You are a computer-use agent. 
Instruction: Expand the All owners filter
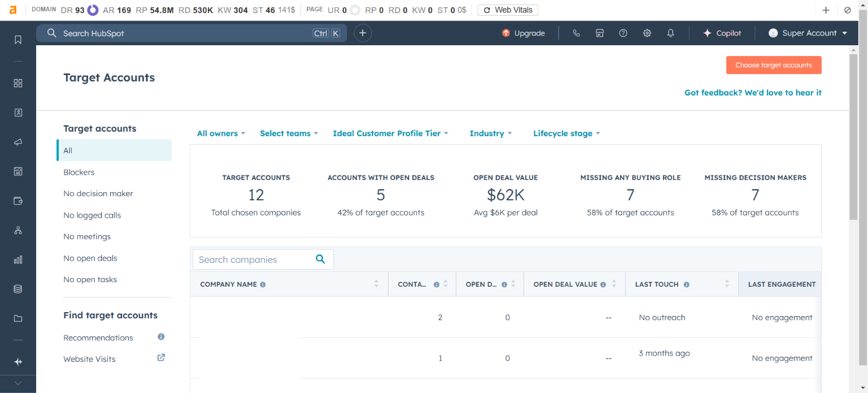click(x=221, y=133)
